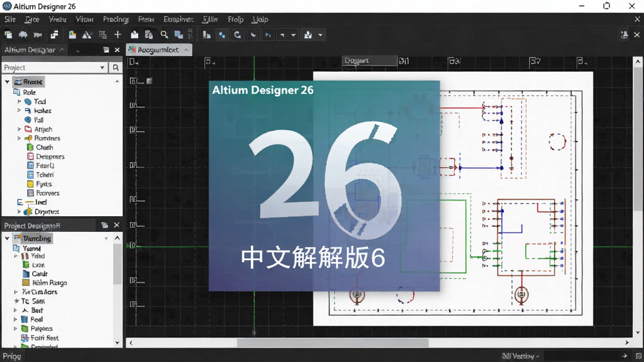Click the Prlog tab at bottom left
Screen dimensions: 644x362
coord(12,356)
